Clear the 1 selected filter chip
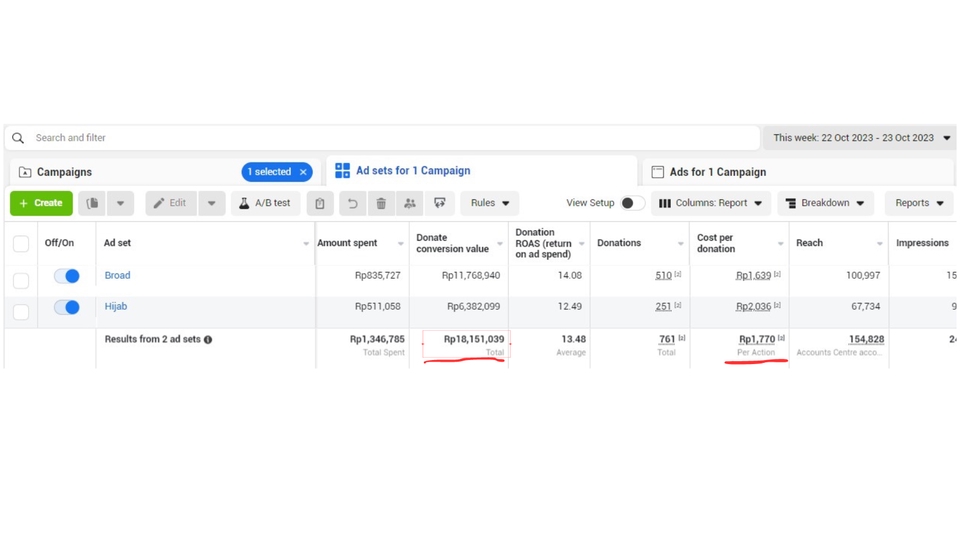This screenshot has width=960, height=540. 303,172
